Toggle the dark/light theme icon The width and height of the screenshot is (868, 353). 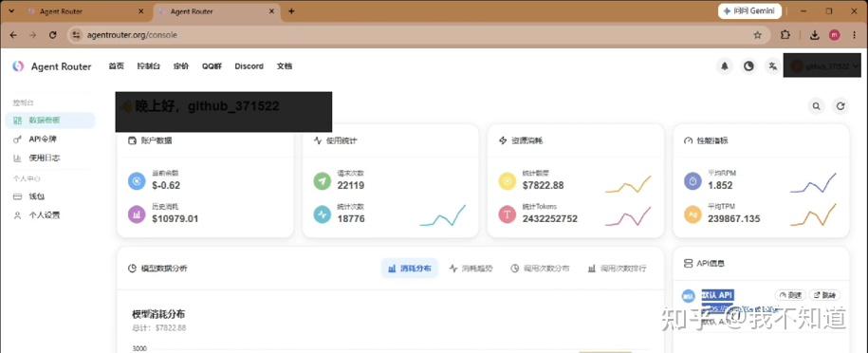pos(748,65)
